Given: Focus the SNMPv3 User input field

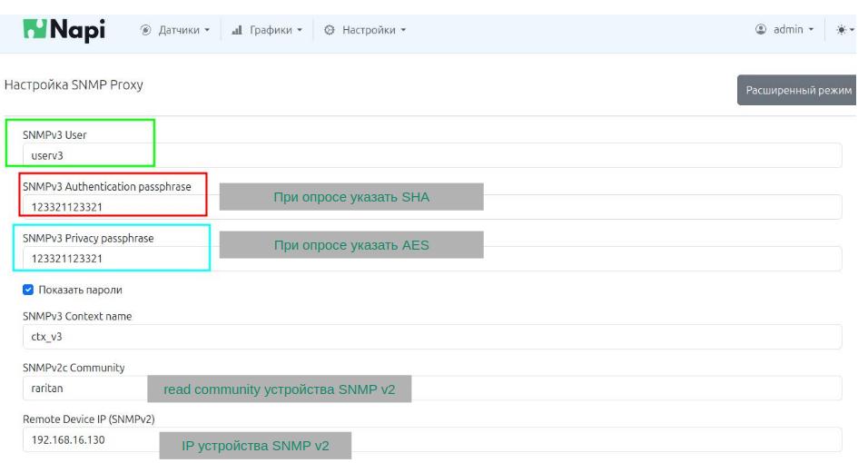Looking at the screenshot, I should click(x=431, y=155).
